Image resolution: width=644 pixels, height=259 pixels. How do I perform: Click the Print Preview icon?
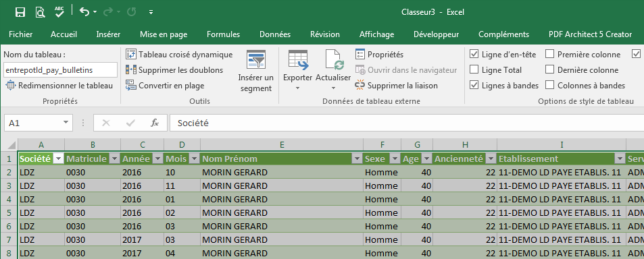40,12
